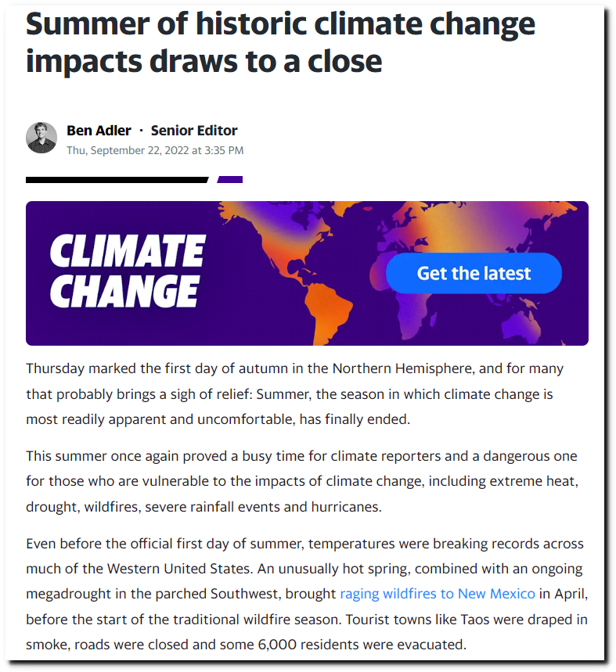
Task: Click Ben Adler's author avatar photo
Action: (41, 138)
